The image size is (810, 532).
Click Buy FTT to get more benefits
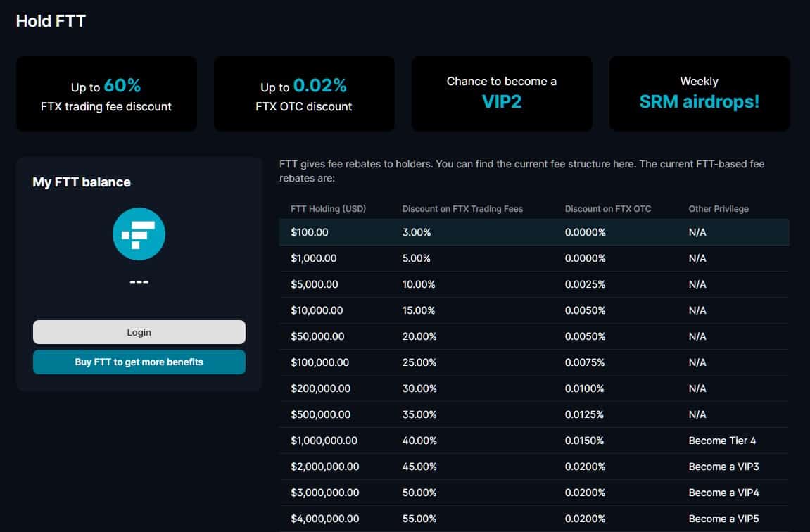pyautogui.click(x=139, y=362)
